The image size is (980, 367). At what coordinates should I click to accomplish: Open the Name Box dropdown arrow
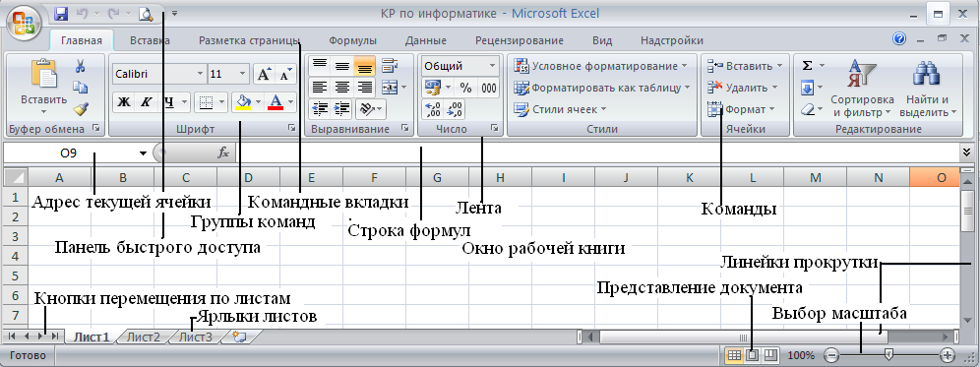(143, 153)
